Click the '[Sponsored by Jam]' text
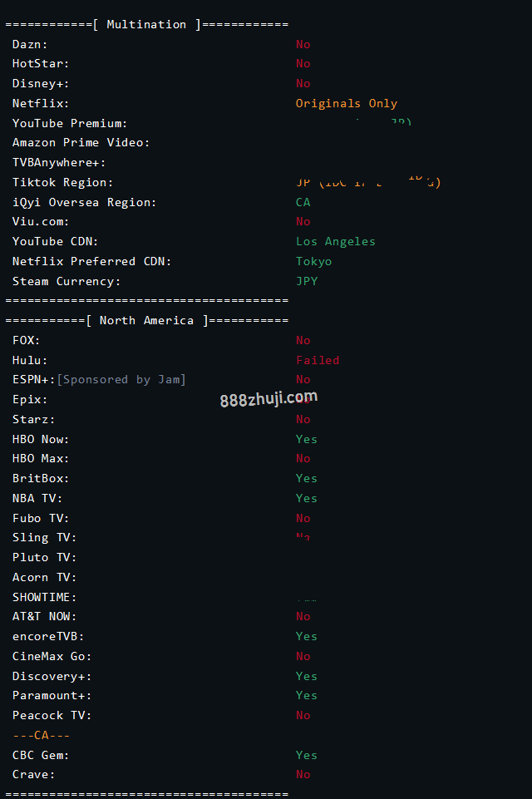532x799 pixels. pos(121,380)
